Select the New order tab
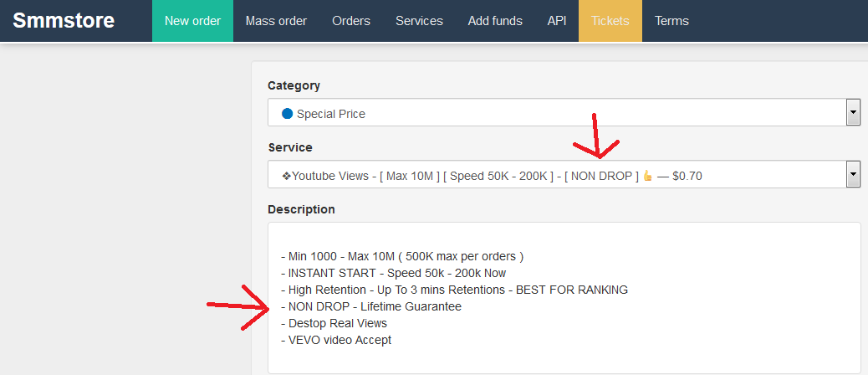Screen dimensions: 868x375 pyautogui.click(x=192, y=21)
